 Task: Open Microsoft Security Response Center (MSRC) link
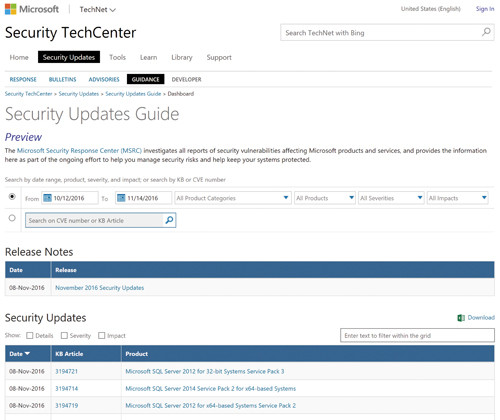(x=79, y=151)
